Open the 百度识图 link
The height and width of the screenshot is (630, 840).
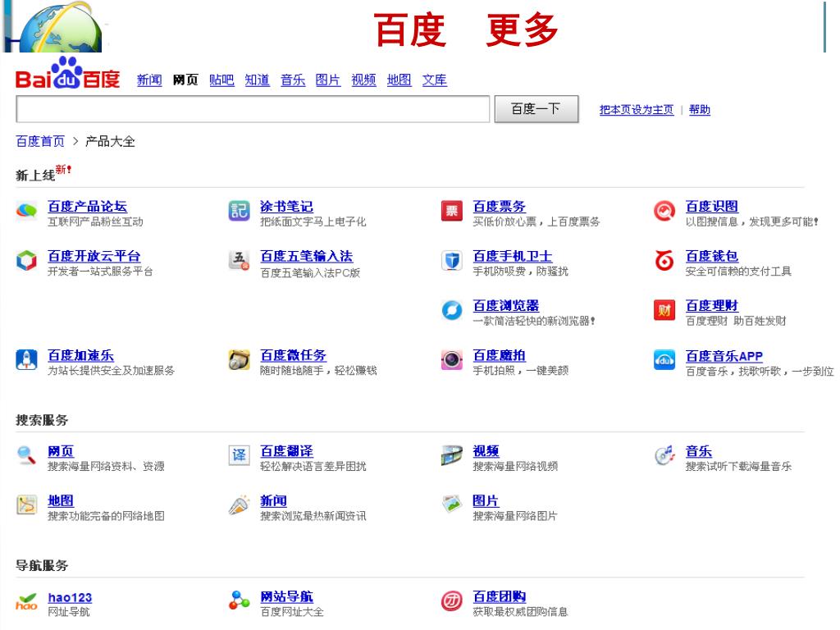point(712,206)
